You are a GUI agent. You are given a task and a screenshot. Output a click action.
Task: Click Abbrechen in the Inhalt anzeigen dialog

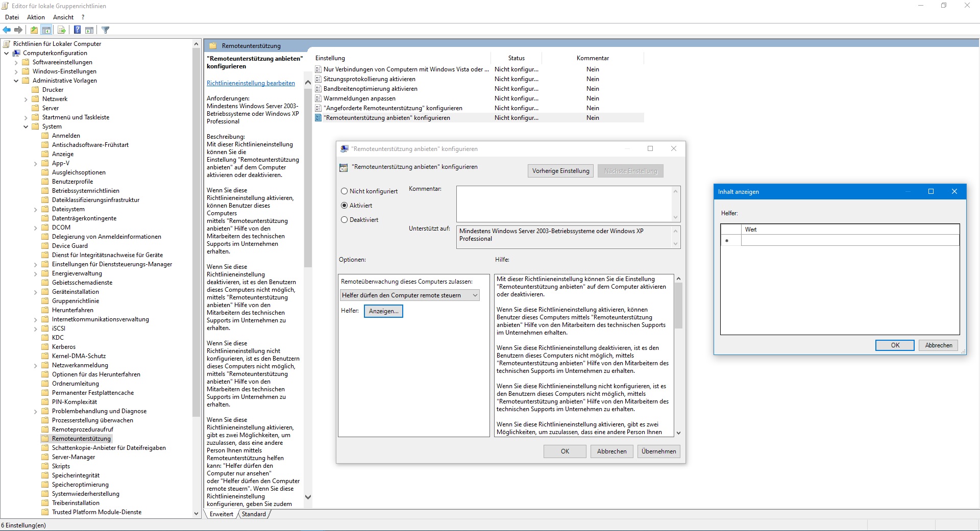click(939, 345)
